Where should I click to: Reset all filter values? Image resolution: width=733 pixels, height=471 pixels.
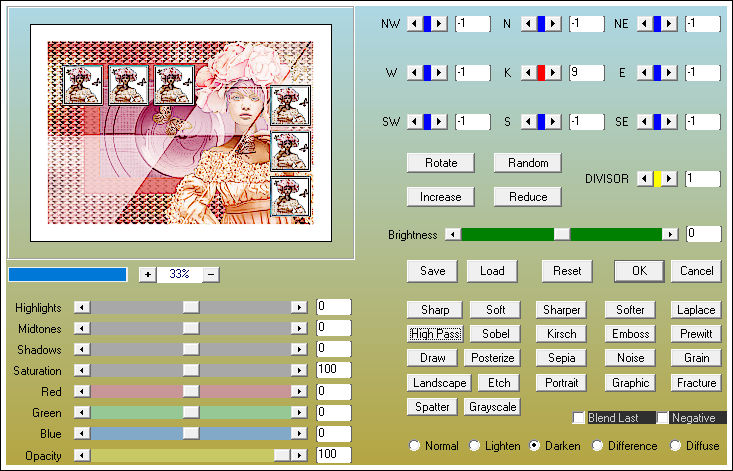pos(567,271)
